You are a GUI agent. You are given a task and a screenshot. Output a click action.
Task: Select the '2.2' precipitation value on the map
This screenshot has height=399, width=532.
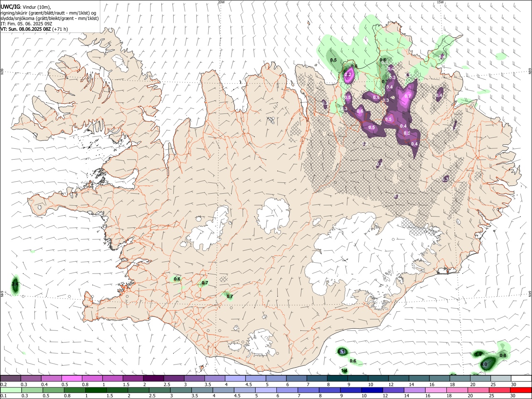click(x=348, y=75)
